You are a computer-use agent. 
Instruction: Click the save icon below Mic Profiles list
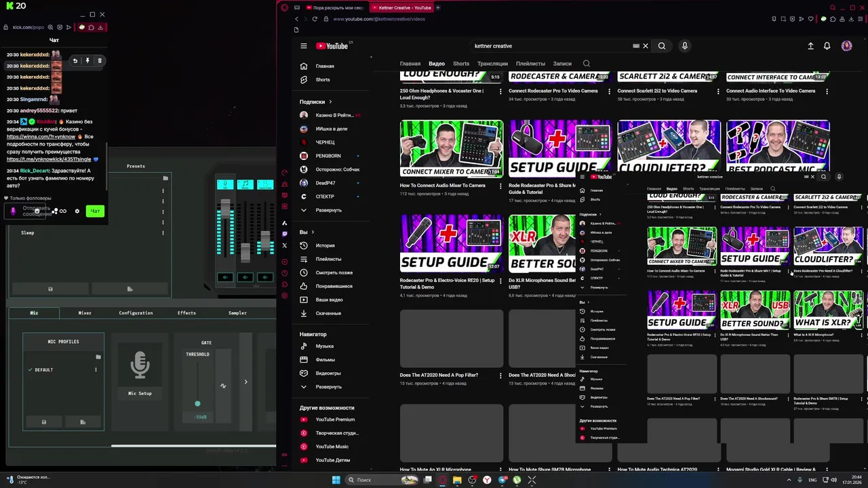pyautogui.click(x=44, y=422)
